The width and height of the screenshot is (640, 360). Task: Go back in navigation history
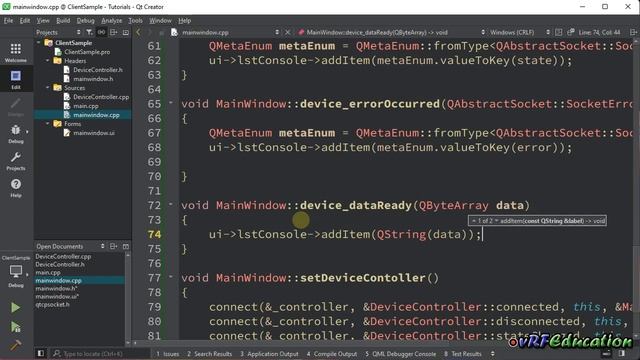138,32
